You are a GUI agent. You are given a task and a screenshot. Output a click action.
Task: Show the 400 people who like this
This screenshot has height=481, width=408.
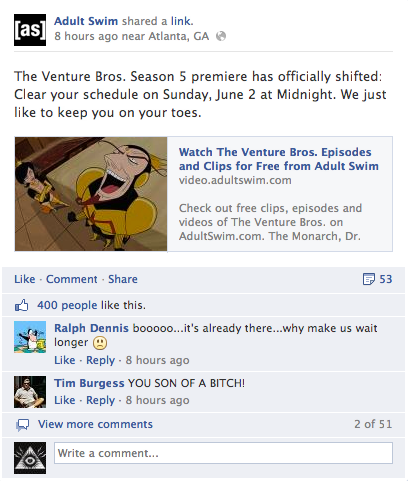click(67, 305)
